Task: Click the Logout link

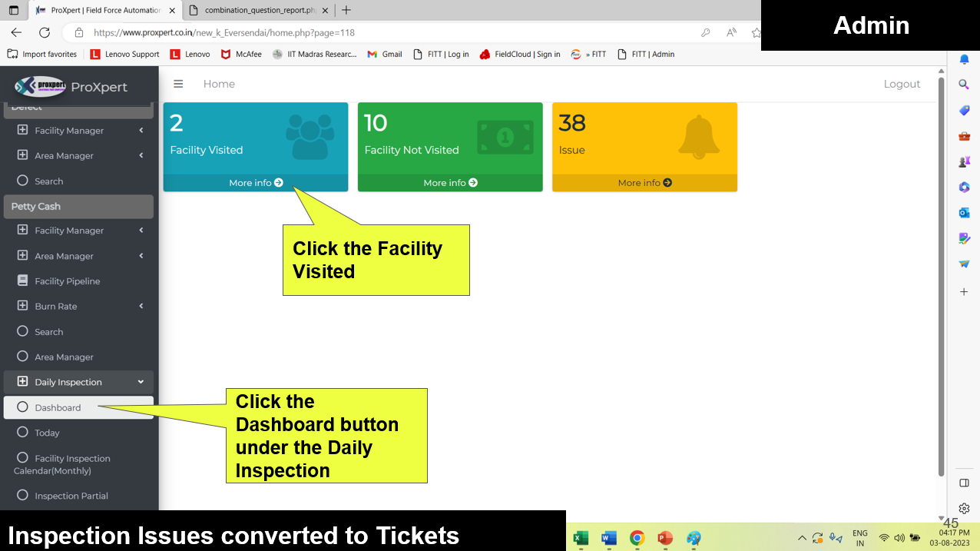Action: [x=902, y=84]
